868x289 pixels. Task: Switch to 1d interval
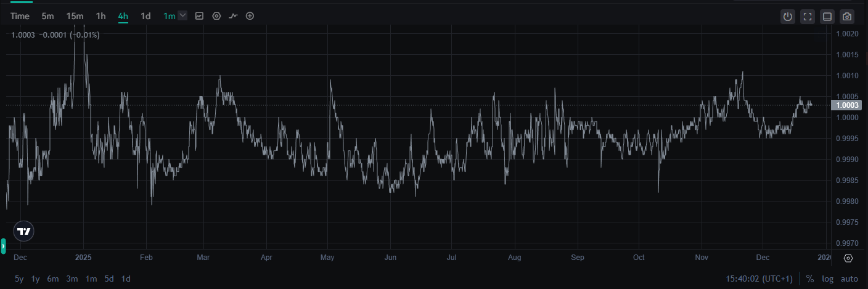coord(145,16)
